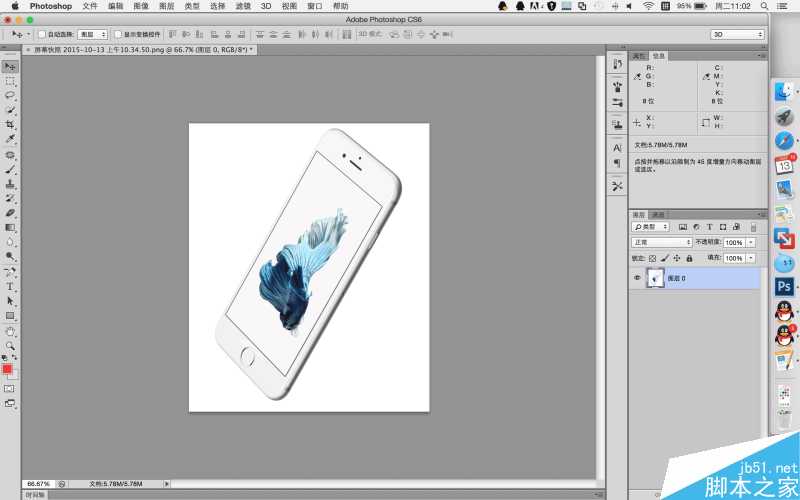Select the Rectangular Marquee tool
800x500 pixels.
pyautogui.click(x=10, y=81)
